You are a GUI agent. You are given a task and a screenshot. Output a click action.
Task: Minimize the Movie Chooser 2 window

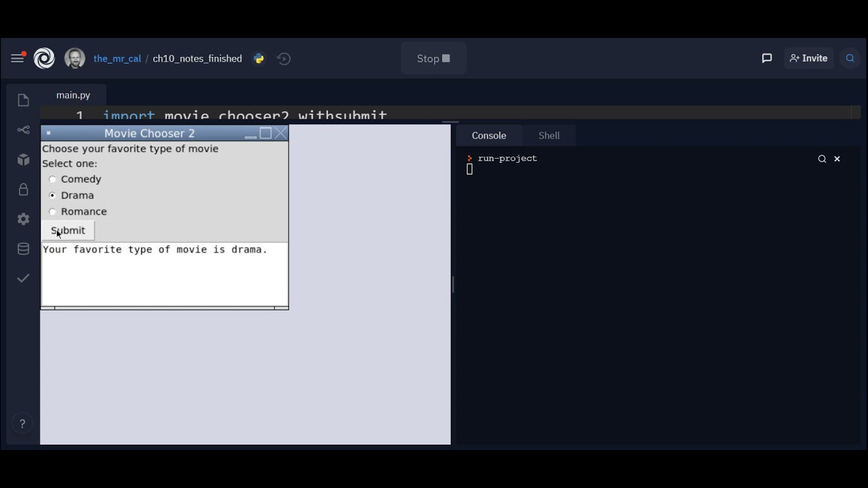(250, 134)
